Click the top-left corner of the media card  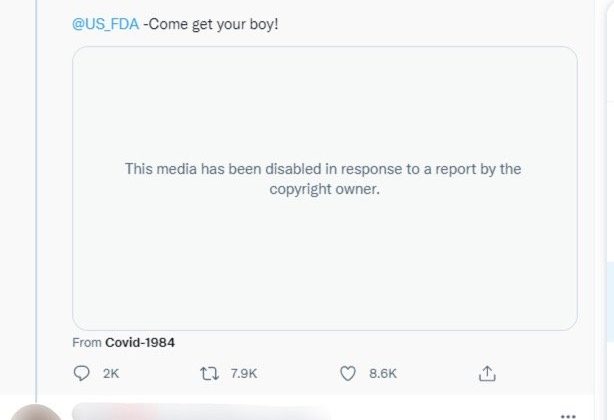82,56
